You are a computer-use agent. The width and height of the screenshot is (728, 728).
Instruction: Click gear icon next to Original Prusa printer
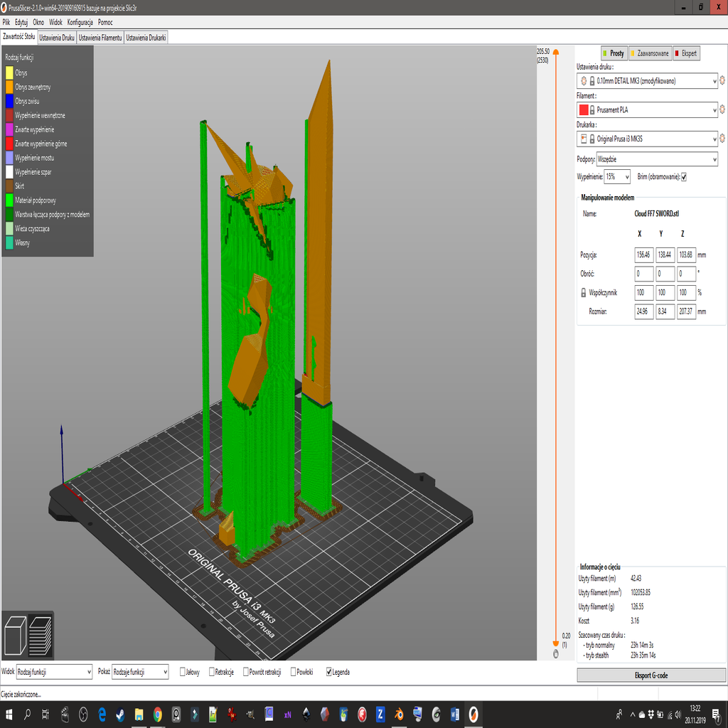[722, 139]
